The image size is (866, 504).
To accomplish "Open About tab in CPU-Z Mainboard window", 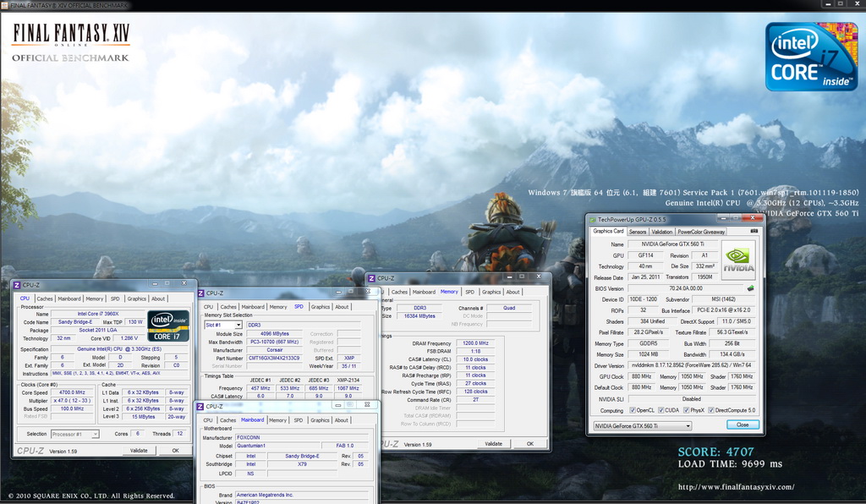I will tap(342, 420).
